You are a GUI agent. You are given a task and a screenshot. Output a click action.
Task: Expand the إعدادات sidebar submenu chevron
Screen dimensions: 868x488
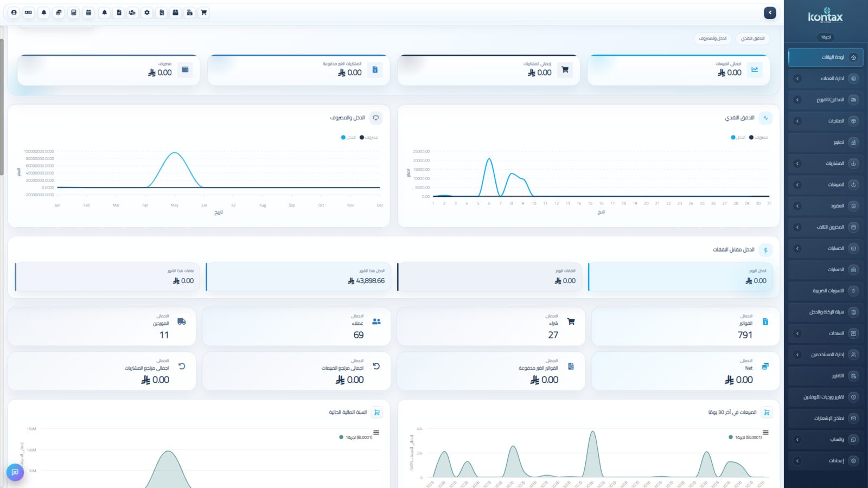pos(797,461)
